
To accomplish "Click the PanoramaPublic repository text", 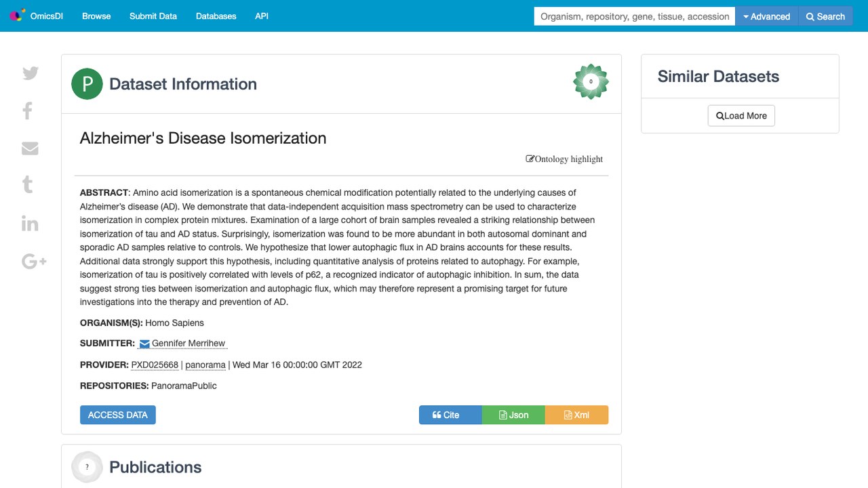I will pyautogui.click(x=184, y=386).
